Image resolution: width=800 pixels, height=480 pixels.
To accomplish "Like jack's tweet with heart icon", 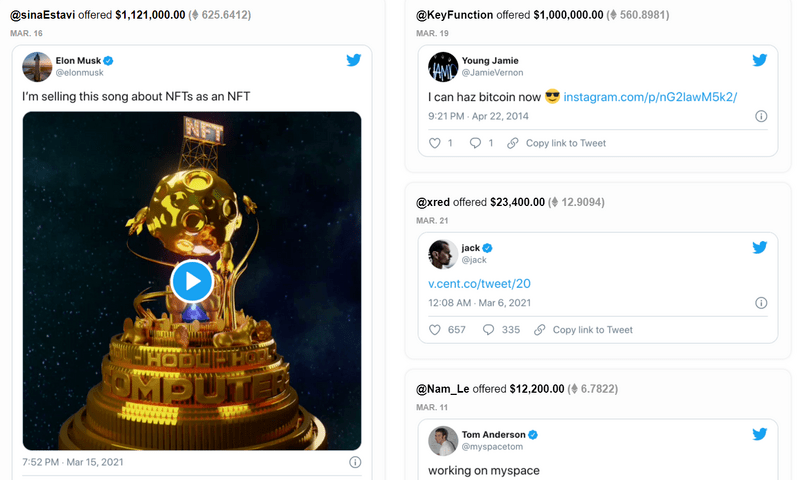I will 434,330.
